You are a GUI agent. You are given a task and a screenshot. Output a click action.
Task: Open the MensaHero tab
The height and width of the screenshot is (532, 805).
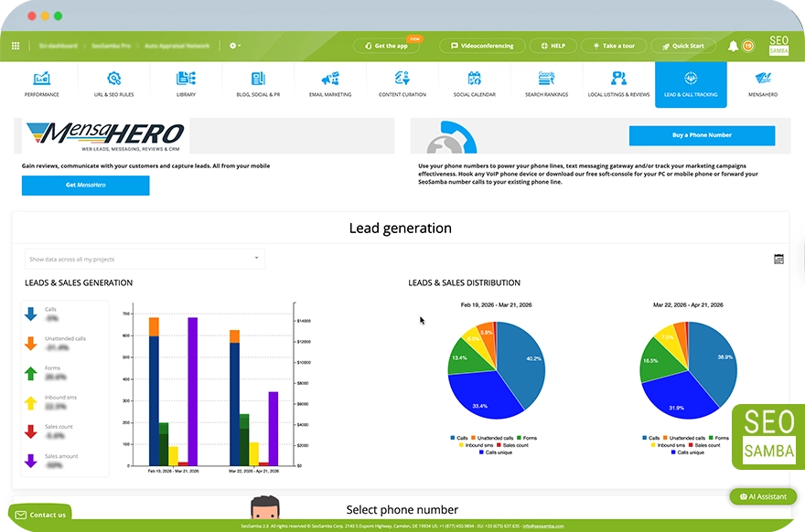coord(763,85)
